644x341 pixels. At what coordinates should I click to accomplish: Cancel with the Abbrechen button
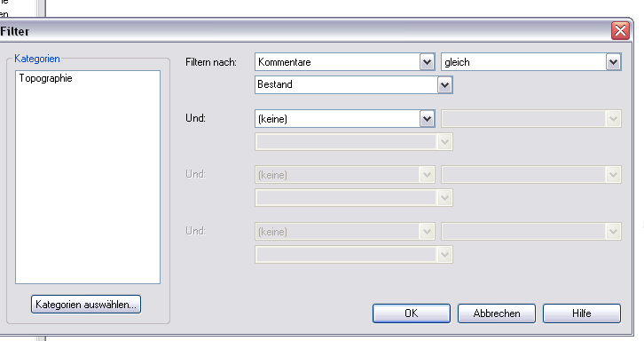[497, 313]
